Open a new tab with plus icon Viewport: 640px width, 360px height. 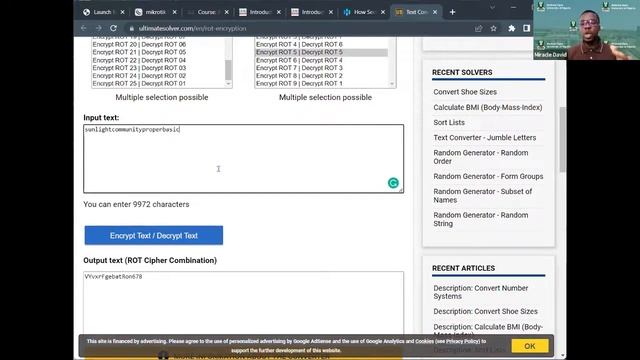click(x=452, y=12)
